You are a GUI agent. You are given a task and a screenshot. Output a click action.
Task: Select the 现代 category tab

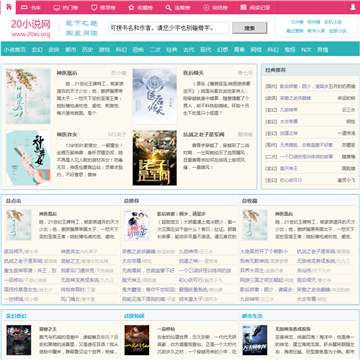click(x=206, y=50)
